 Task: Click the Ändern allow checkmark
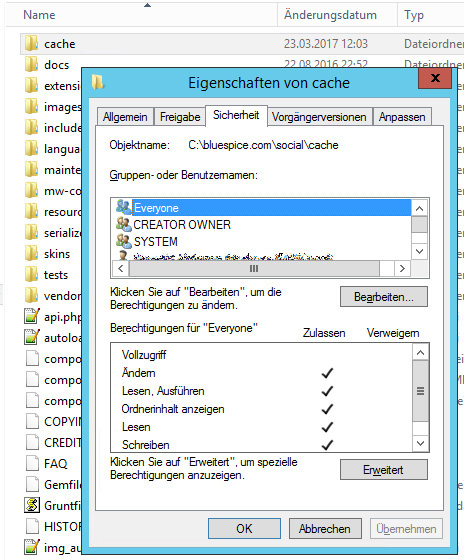[x=327, y=373]
